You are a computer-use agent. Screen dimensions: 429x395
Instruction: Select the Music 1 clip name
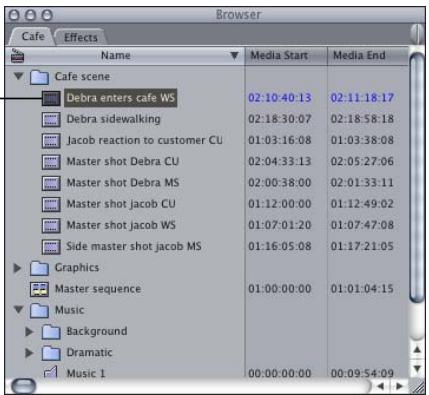click(86, 373)
